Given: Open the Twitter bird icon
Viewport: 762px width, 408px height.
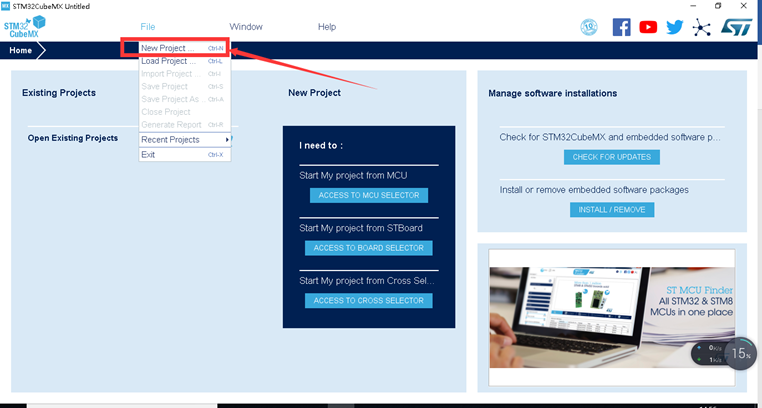Looking at the screenshot, I should click(x=675, y=27).
